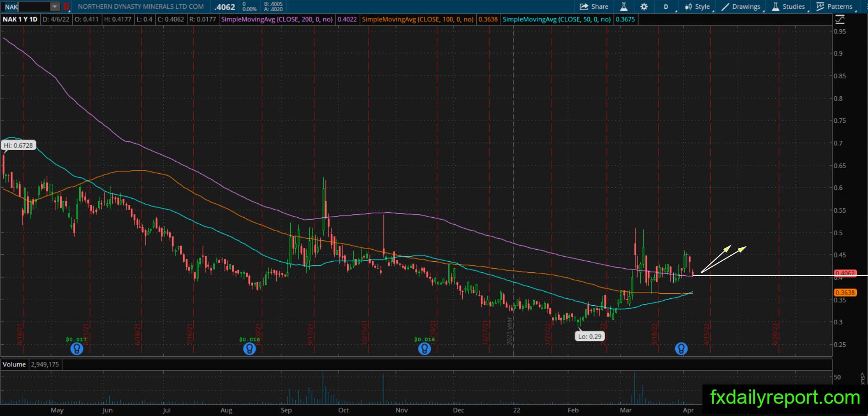This screenshot has height=416, width=868.
Task: Click the chart icon above price axis
Action: (x=840, y=19)
